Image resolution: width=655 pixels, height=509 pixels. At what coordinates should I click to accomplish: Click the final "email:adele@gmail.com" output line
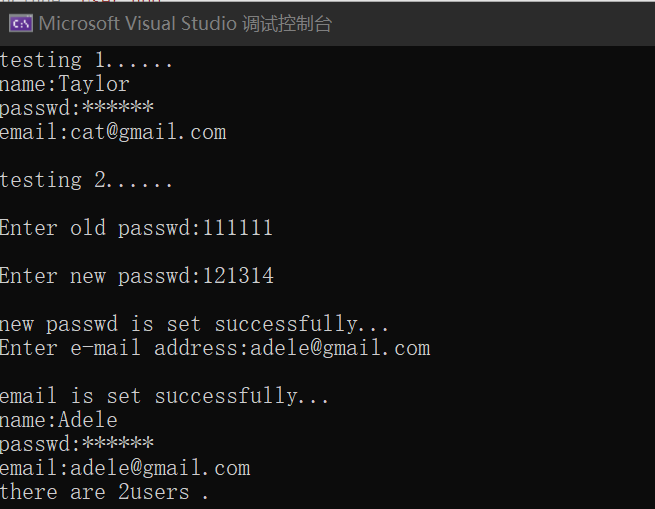click(124, 468)
